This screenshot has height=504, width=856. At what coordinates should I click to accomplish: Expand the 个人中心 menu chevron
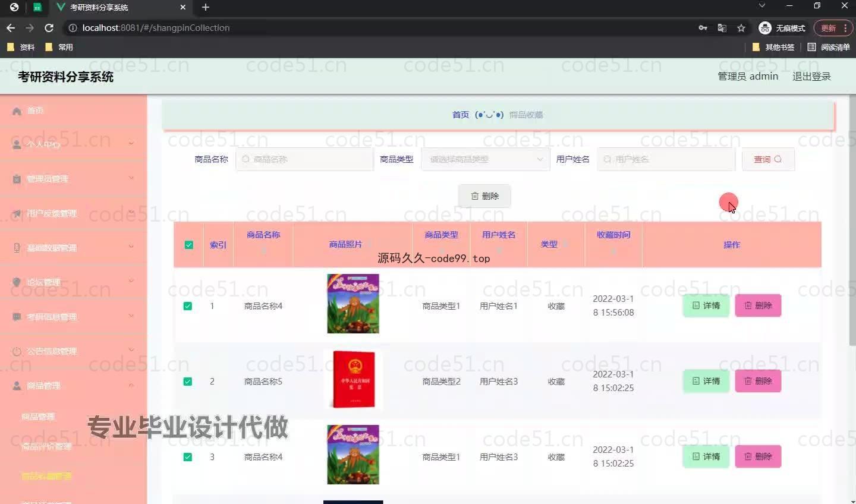[131, 143]
